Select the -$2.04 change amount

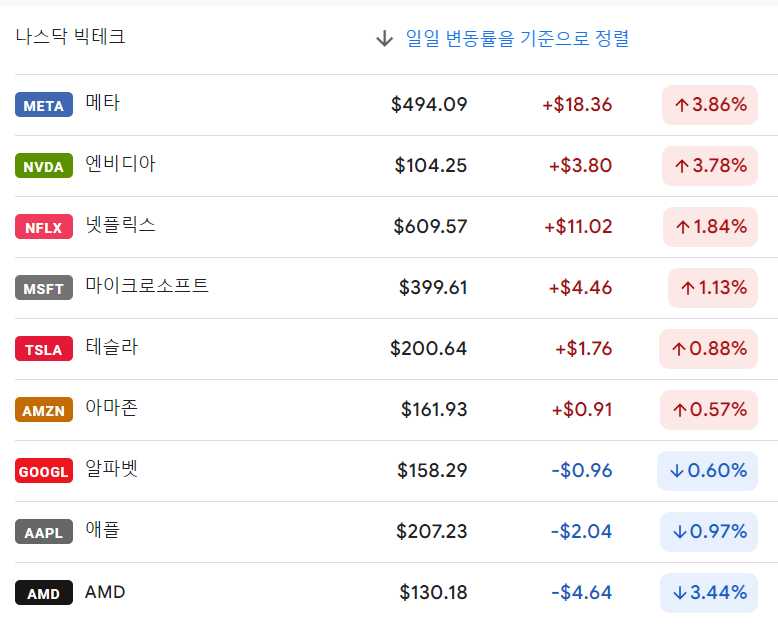tap(582, 532)
